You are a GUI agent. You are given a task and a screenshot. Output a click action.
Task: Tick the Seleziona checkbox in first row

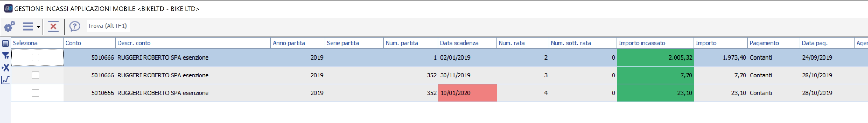[x=35, y=57]
